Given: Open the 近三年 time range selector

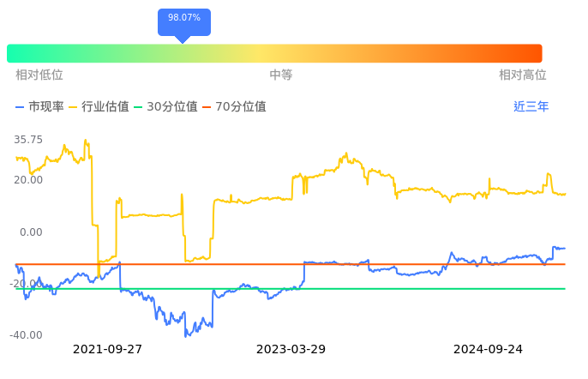Looking at the screenshot, I should (531, 107).
